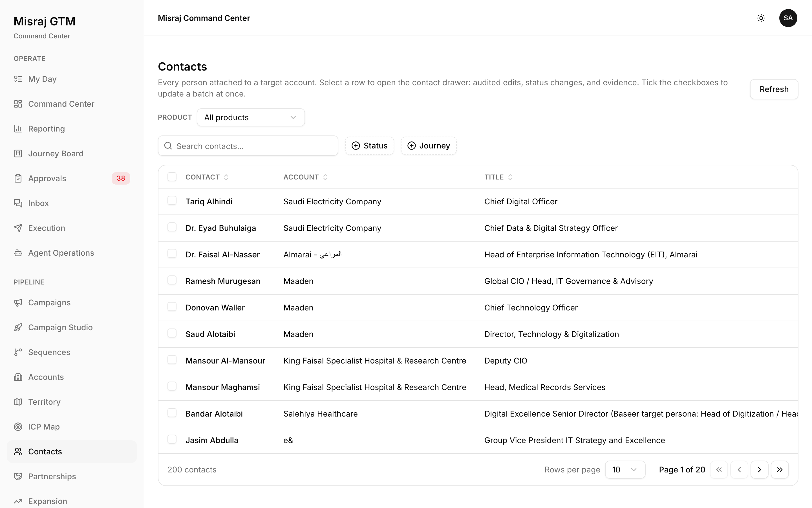Click the Chief Digital Officer title cell

pos(521,202)
